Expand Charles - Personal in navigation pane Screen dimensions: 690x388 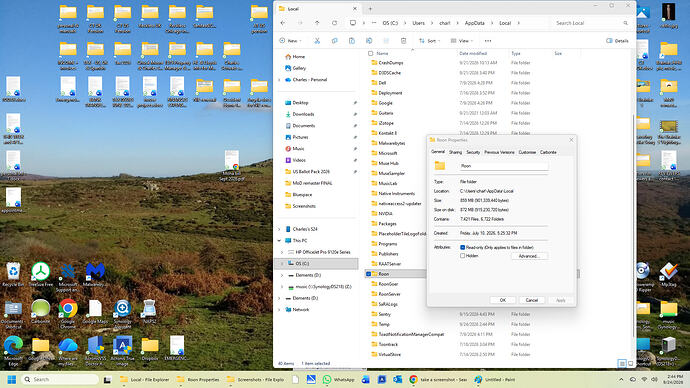(x=279, y=80)
